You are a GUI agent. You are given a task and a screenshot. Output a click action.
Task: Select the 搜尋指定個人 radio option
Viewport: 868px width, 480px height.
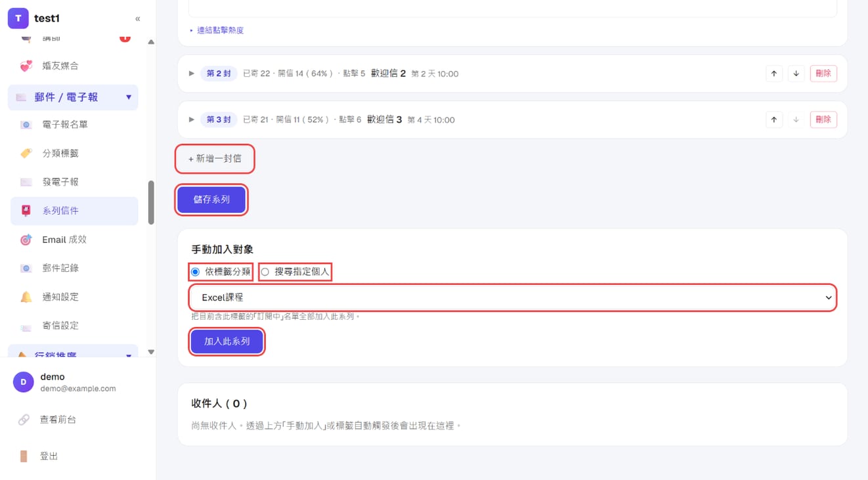[x=265, y=272]
